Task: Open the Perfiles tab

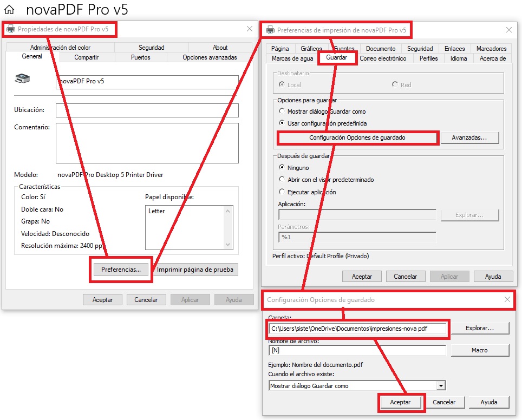Action: (x=429, y=58)
